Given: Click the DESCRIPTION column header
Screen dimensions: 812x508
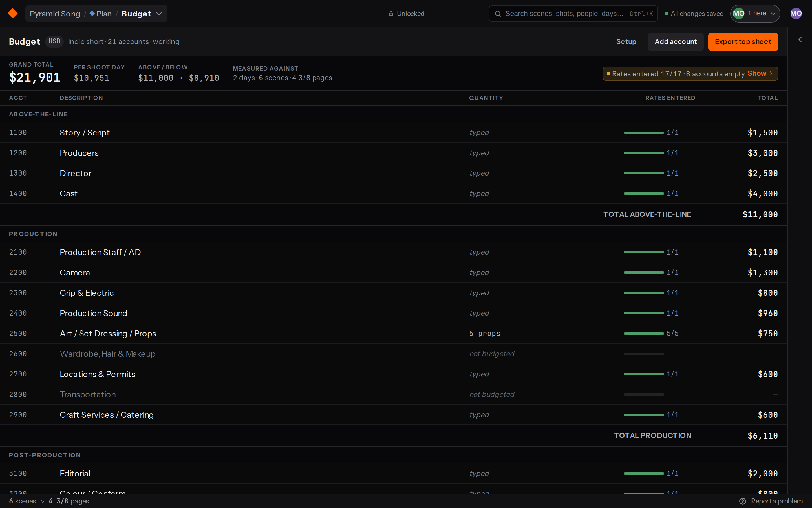Looking at the screenshot, I should tap(81, 98).
